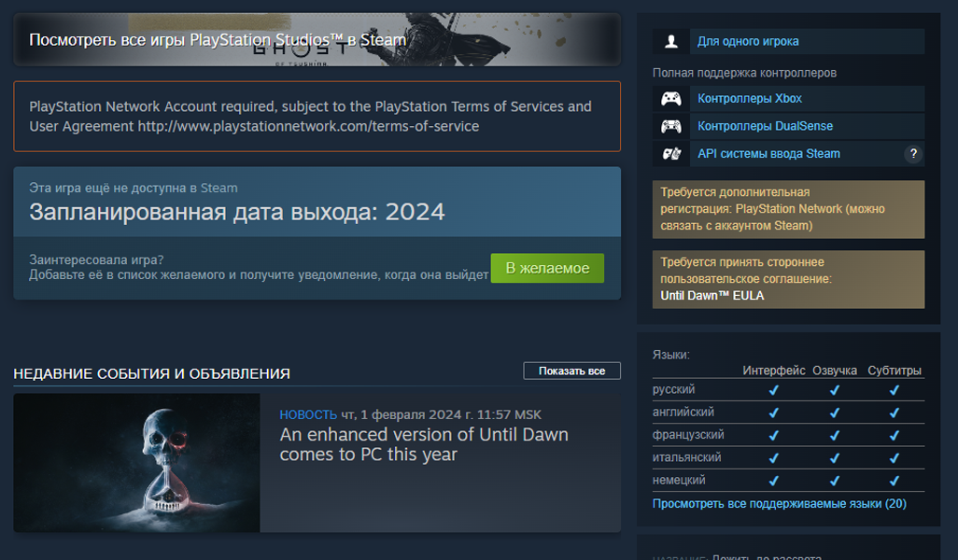Click the English voice-over checkmark

pyautogui.click(x=834, y=413)
